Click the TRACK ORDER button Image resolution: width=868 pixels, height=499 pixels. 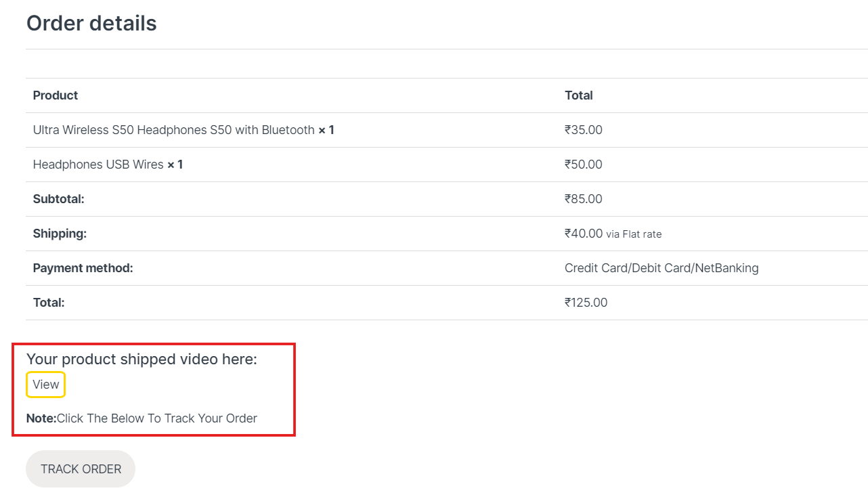[81, 469]
